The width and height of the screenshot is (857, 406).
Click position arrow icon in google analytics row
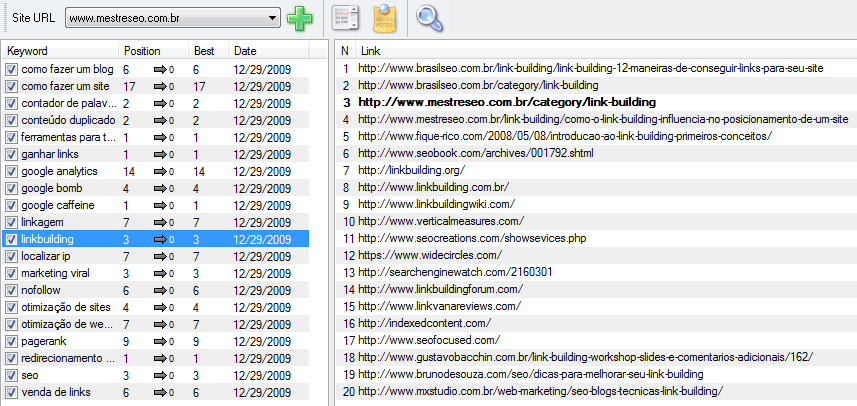[160, 172]
